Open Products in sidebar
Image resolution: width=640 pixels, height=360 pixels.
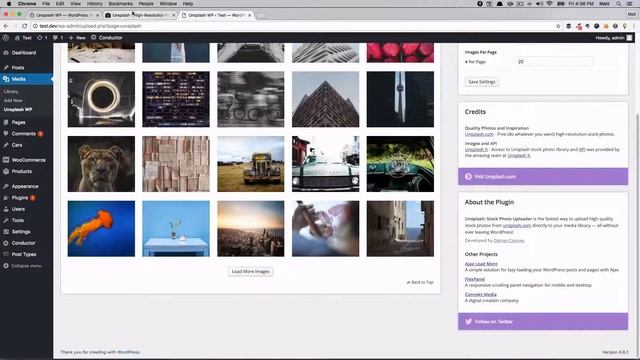22,171
